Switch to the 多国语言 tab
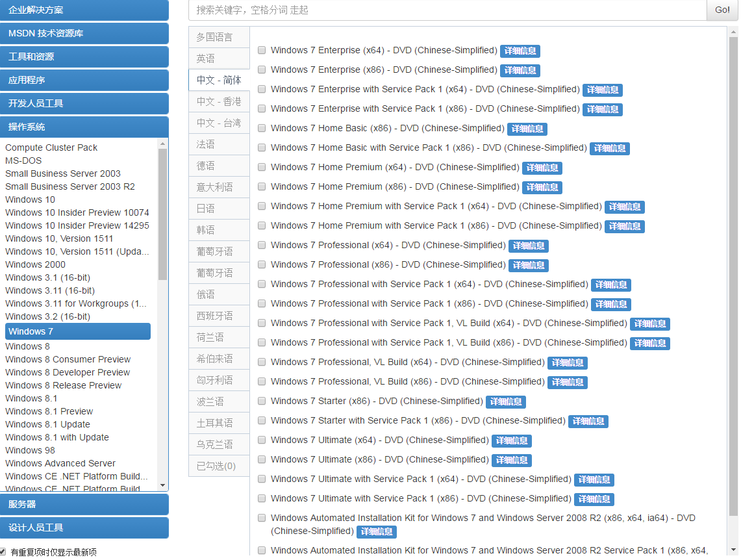 point(219,37)
